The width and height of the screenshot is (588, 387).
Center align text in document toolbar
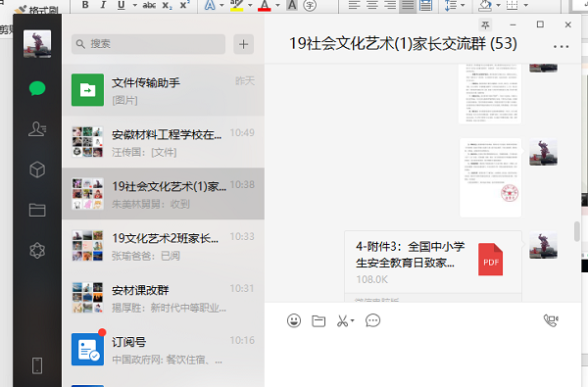(372, 5)
